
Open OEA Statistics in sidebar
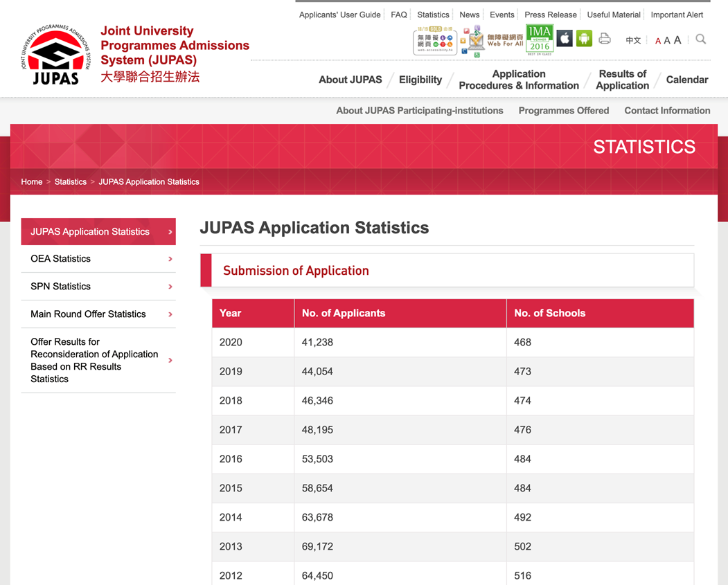[98, 259]
